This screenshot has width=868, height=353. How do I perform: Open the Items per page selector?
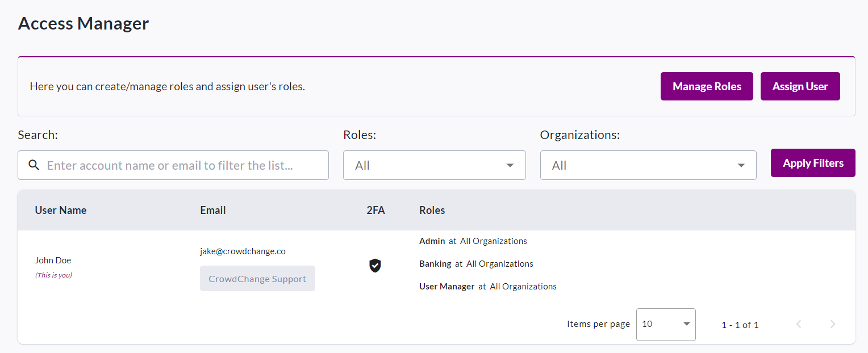coord(665,324)
